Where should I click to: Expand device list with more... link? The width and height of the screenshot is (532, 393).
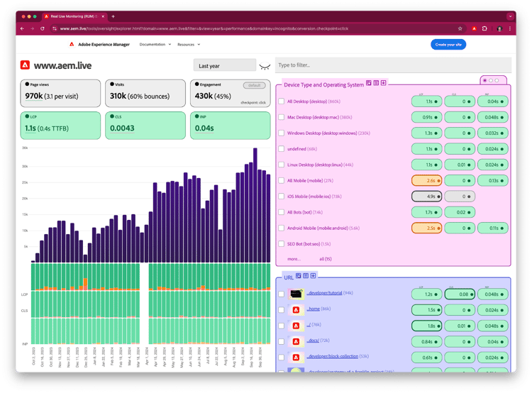coord(294,259)
